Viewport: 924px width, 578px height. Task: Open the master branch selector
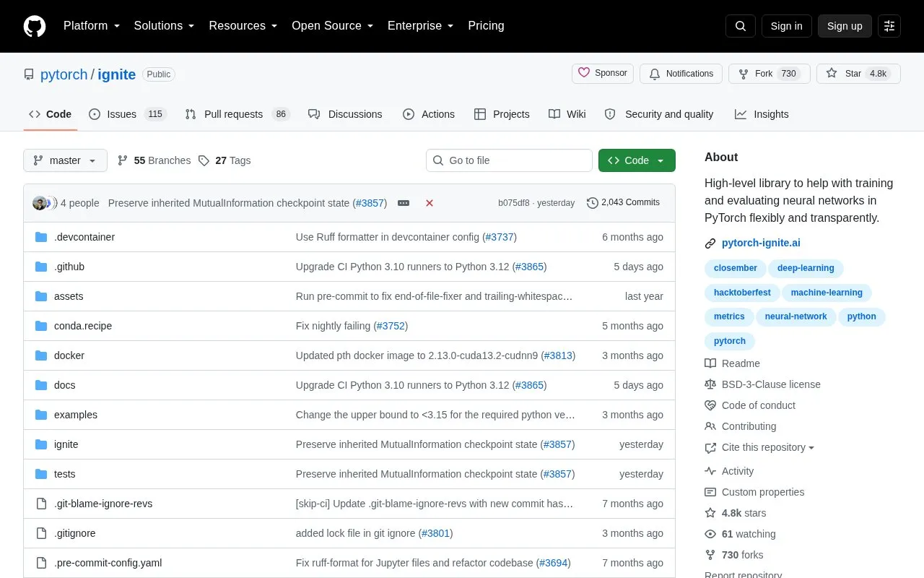[65, 160]
